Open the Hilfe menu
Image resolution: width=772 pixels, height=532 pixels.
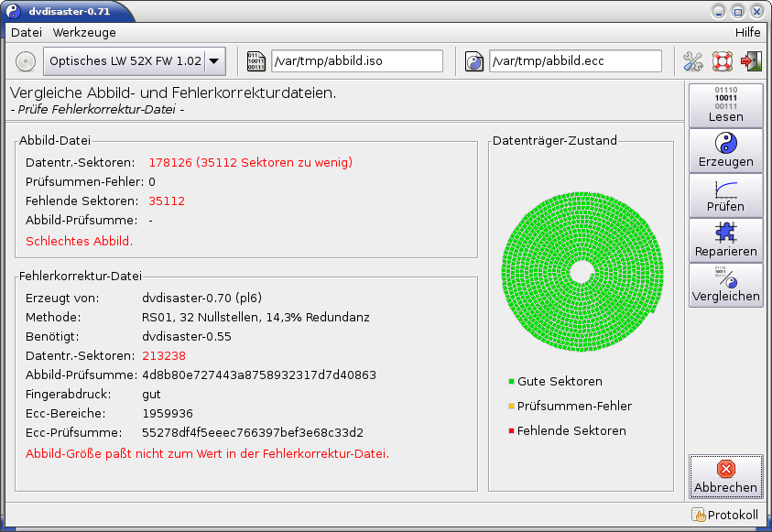click(747, 32)
